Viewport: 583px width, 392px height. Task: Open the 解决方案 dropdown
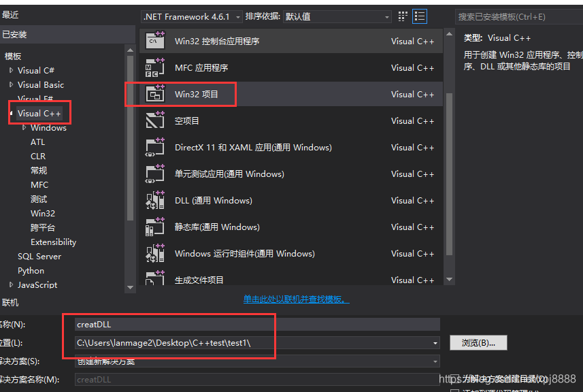pos(257,361)
